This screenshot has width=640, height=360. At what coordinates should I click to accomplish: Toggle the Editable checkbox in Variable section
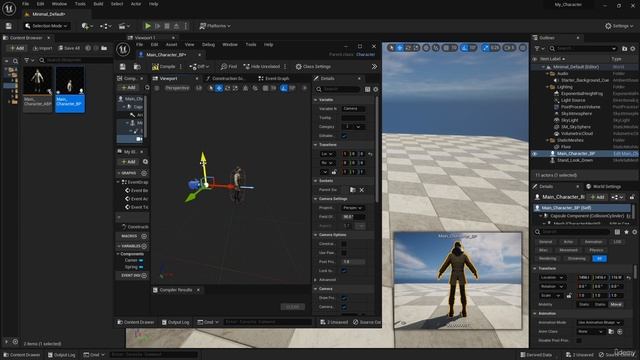344,136
